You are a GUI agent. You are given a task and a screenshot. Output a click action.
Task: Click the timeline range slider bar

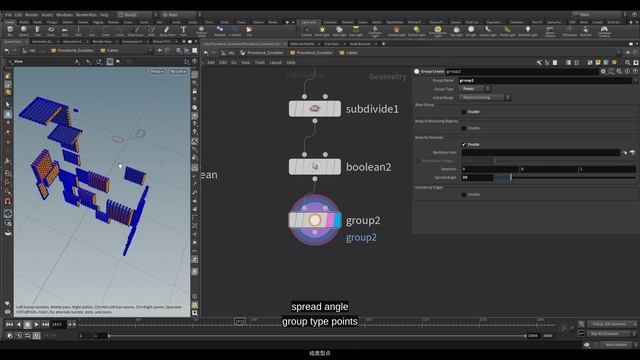click(x=317, y=336)
